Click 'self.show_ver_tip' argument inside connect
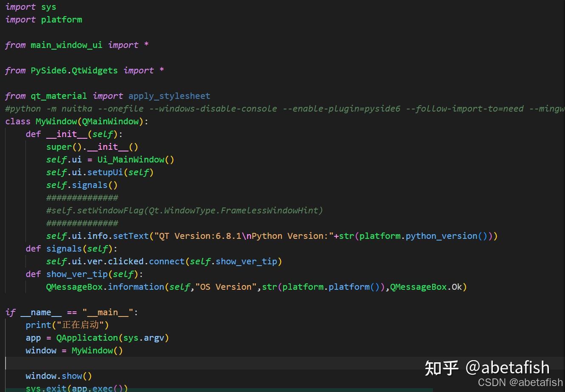The width and height of the screenshot is (565, 392). click(x=233, y=261)
